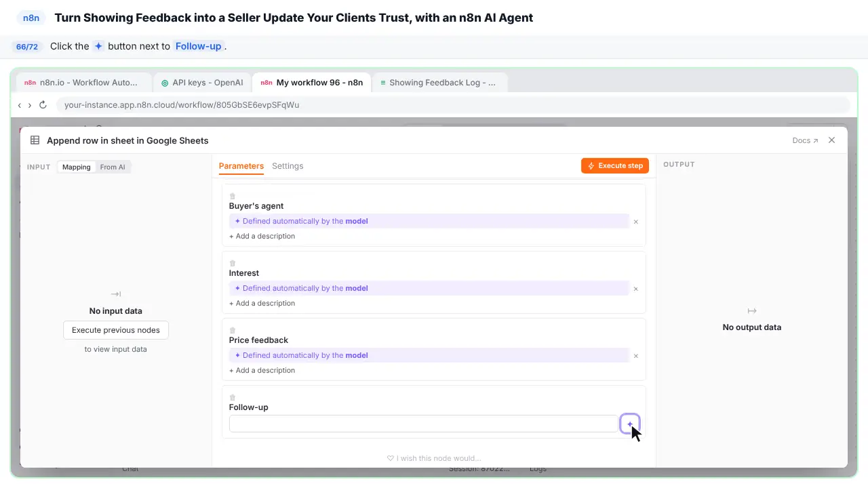Click the browser forward arrow
Screen dimensions: 868x488
click(x=30, y=105)
